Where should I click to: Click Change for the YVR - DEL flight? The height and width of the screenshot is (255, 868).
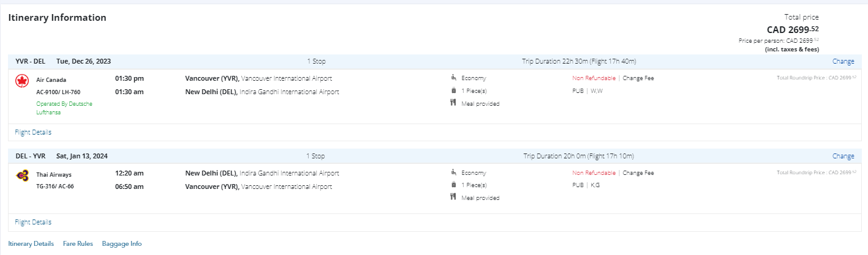[843, 61]
